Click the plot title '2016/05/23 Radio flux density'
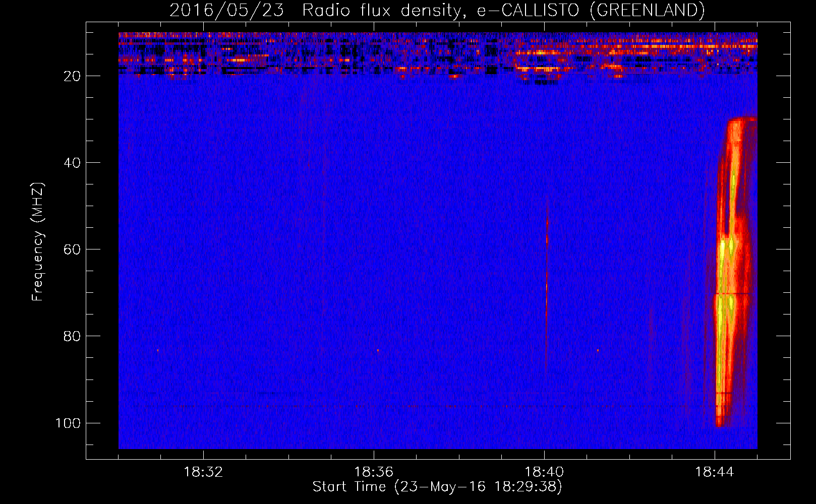The height and width of the screenshot is (504, 816). pos(437,10)
